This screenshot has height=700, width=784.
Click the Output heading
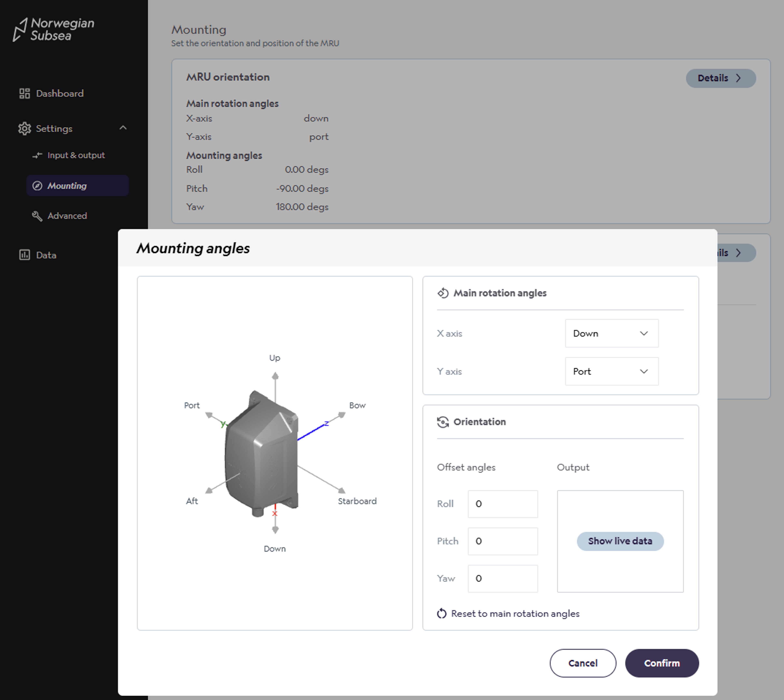[573, 467]
